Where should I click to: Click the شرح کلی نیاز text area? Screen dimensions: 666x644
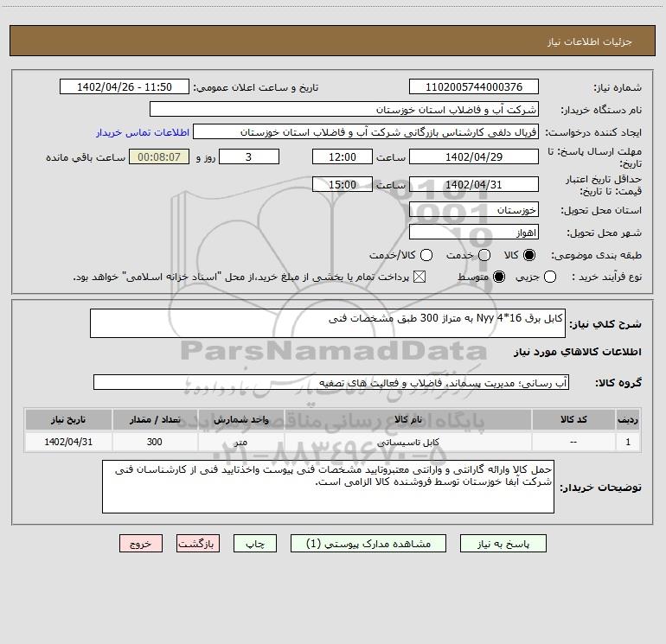(x=328, y=323)
